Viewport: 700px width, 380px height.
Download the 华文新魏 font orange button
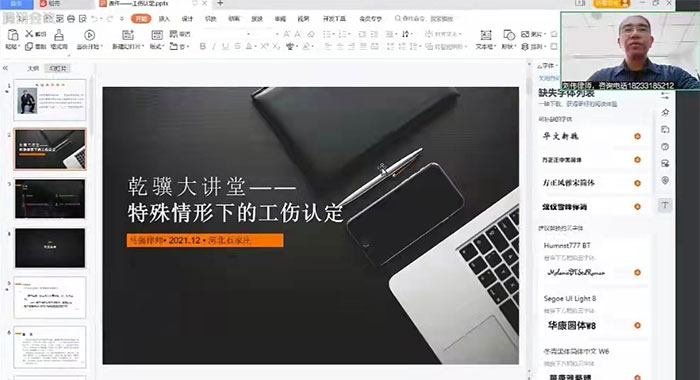(x=638, y=136)
